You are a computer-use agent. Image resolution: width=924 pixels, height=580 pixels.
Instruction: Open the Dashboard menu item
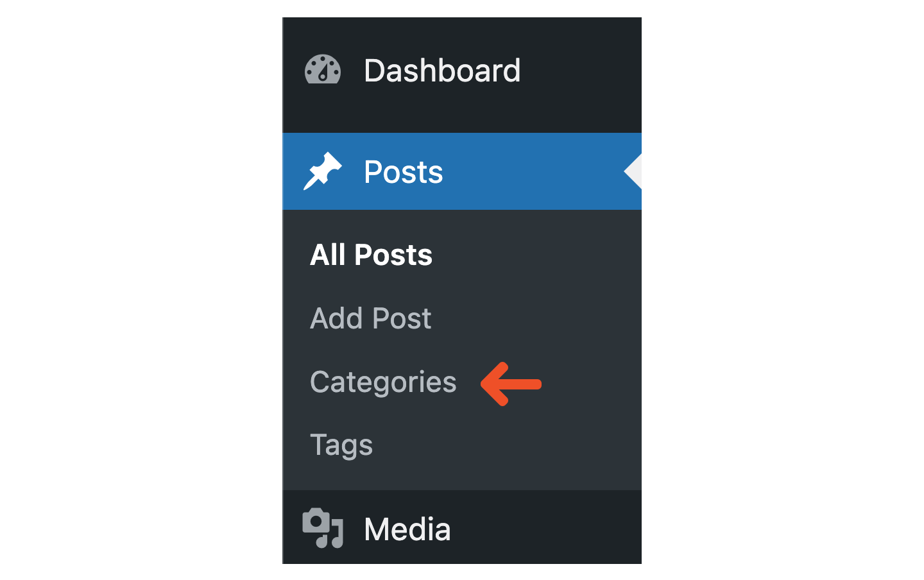coord(442,71)
